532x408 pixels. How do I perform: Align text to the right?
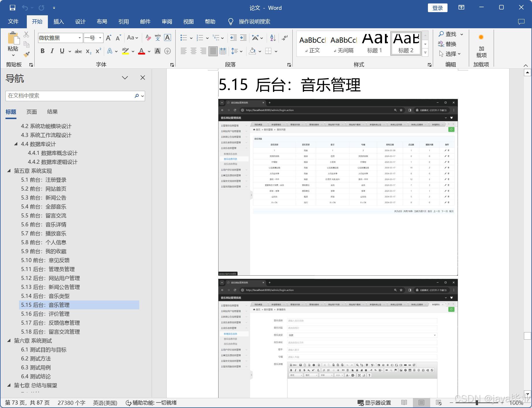click(x=203, y=51)
